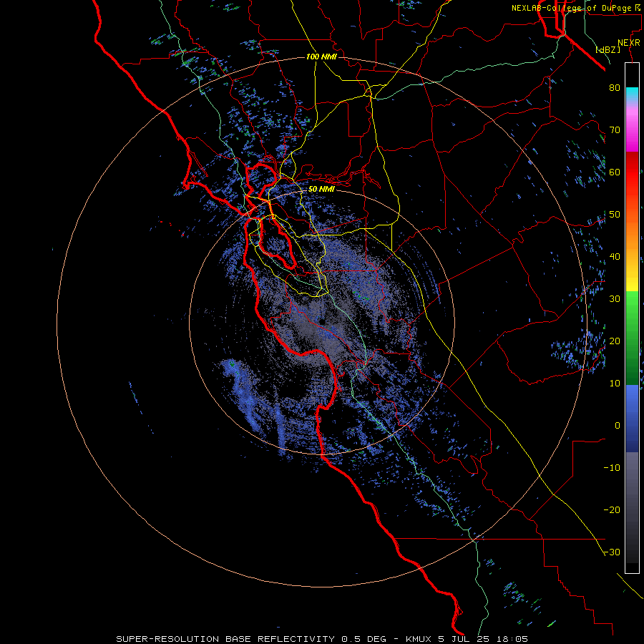Click the cyan segment of the color bar

tap(632, 94)
